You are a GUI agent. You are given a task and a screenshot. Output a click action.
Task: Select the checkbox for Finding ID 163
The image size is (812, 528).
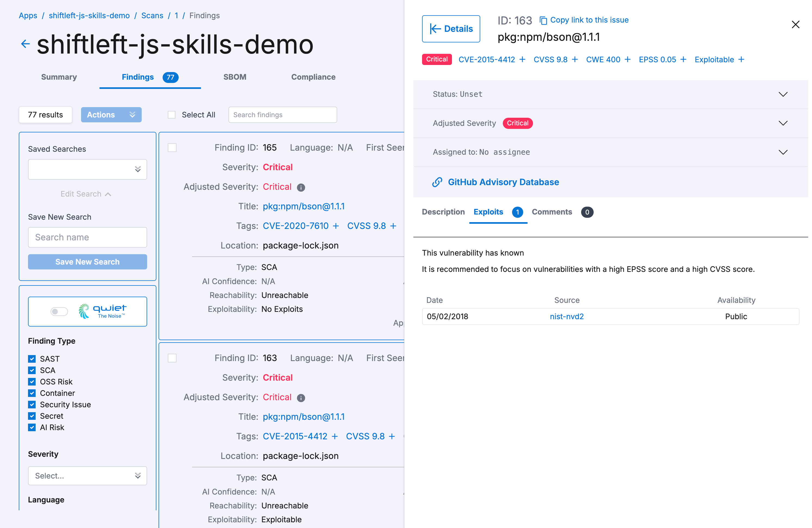tap(172, 358)
